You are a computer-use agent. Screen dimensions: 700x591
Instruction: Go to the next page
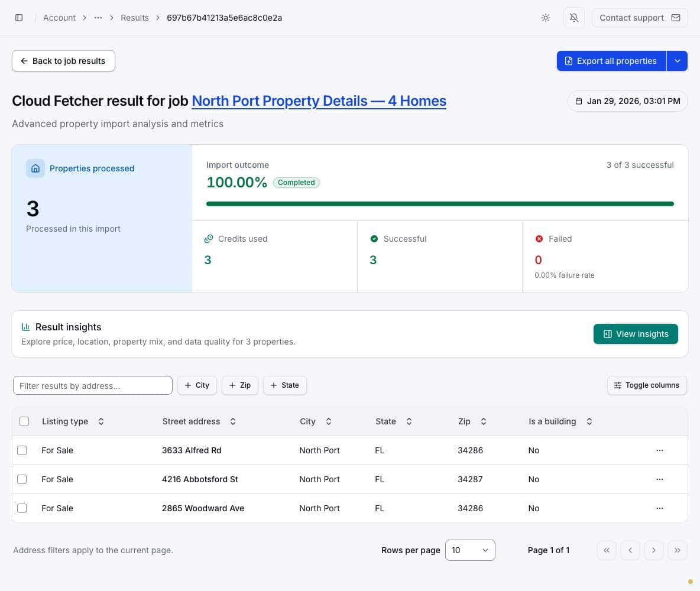pyautogui.click(x=653, y=550)
